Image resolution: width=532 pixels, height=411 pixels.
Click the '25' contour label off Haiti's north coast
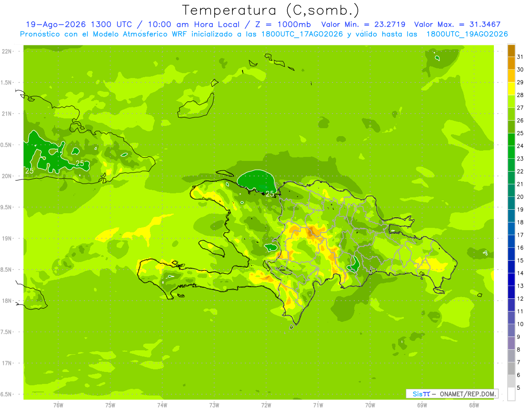point(270,194)
